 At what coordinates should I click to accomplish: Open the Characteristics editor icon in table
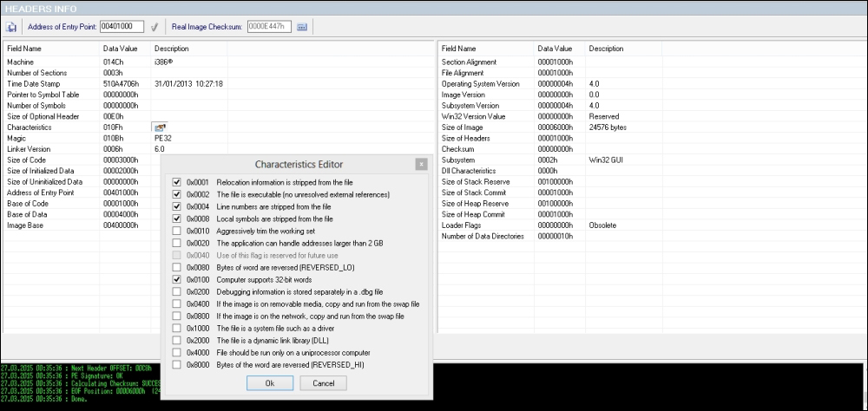(159, 127)
